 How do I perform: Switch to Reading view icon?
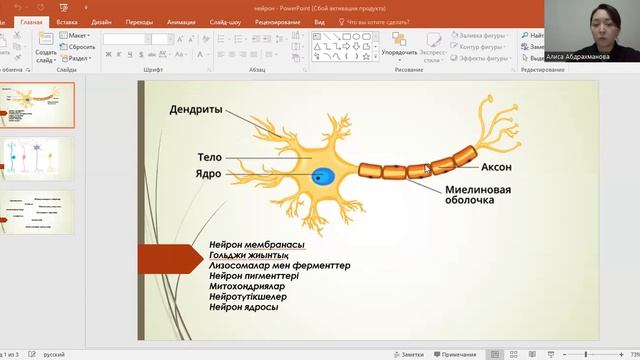click(532, 354)
